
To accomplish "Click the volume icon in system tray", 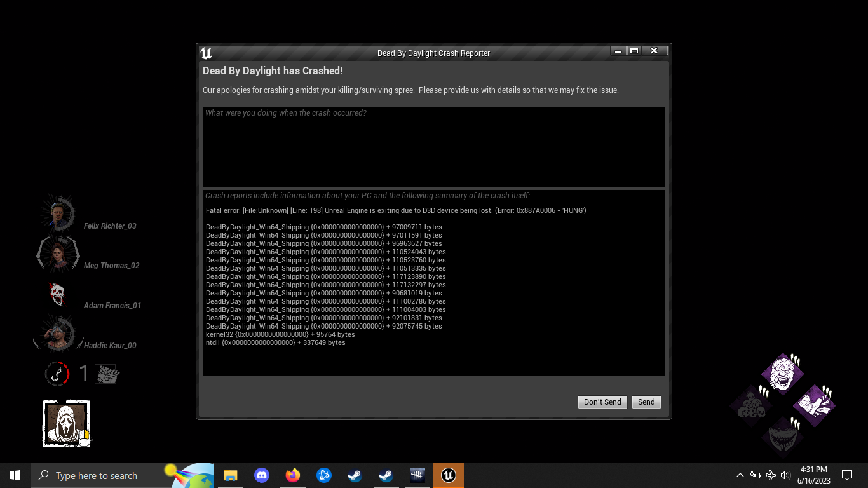I will coord(785,475).
